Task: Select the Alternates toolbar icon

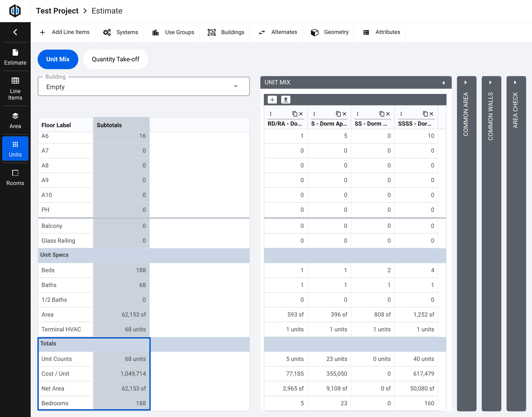Action: click(x=276, y=32)
